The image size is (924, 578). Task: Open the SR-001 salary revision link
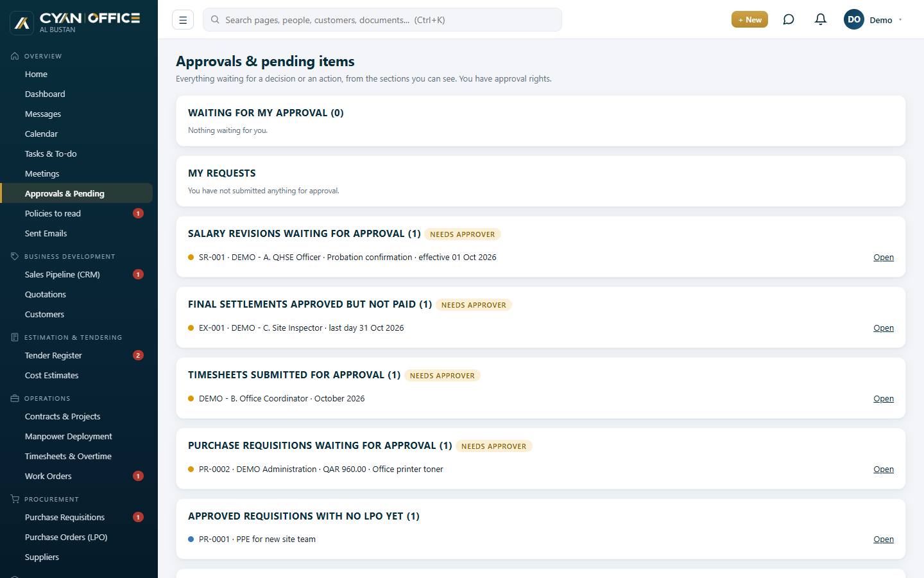884,257
